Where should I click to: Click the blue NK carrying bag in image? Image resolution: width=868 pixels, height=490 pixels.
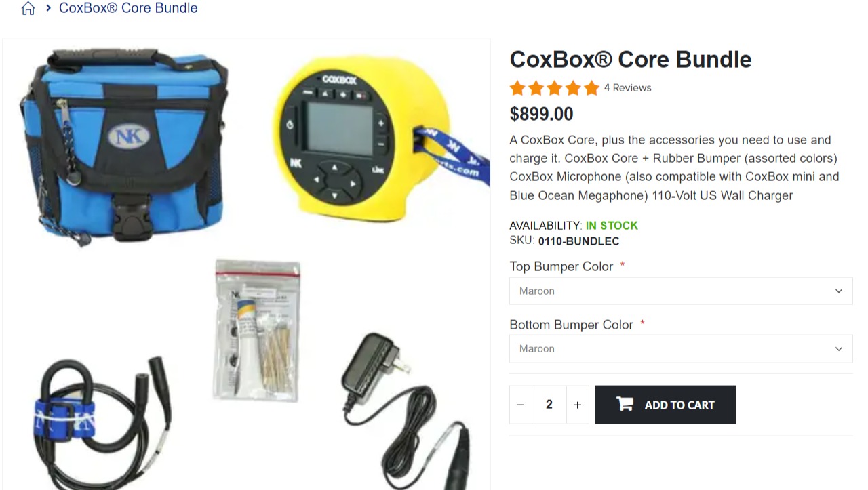click(122, 146)
